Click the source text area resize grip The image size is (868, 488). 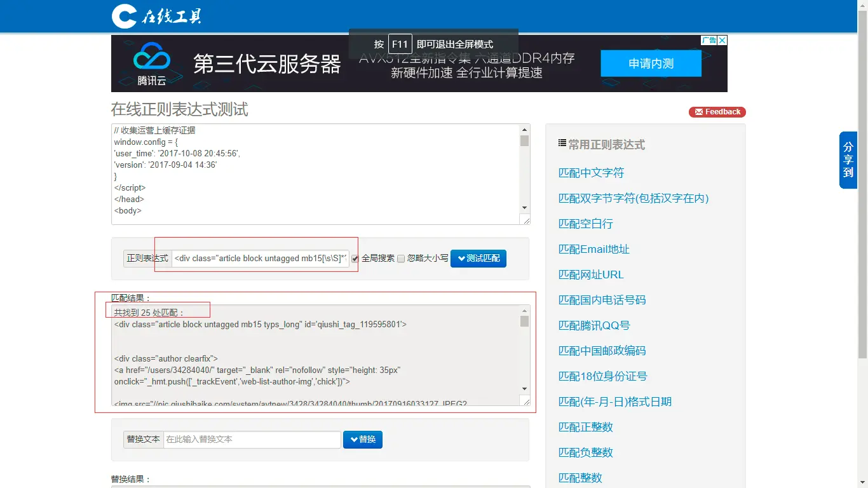pos(526,220)
